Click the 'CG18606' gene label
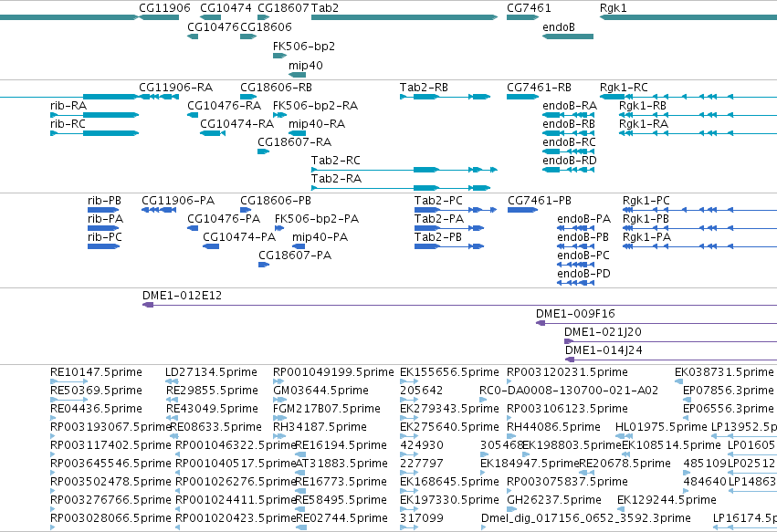 [x=266, y=27]
